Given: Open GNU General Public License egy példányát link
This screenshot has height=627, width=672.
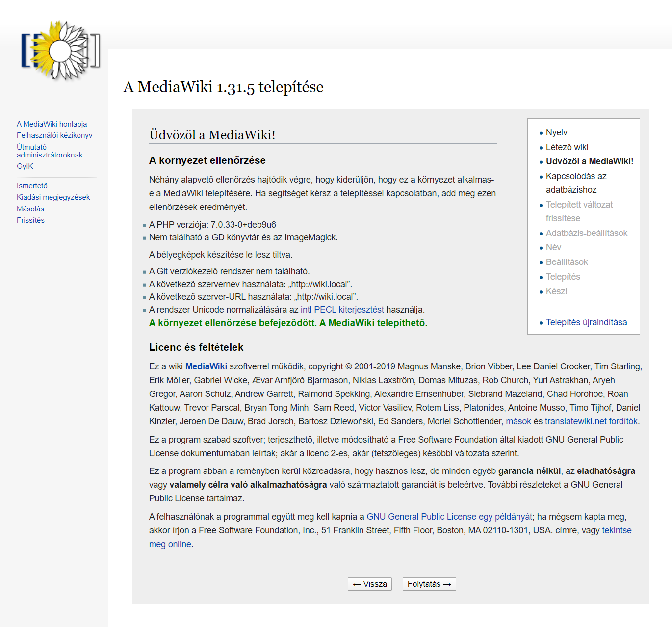Looking at the screenshot, I should click(449, 517).
